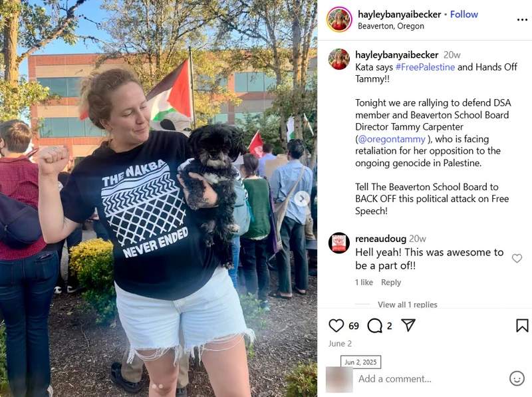Open the #FreePalestine hashtag link
The image size is (532, 397).
tap(425, 67)
